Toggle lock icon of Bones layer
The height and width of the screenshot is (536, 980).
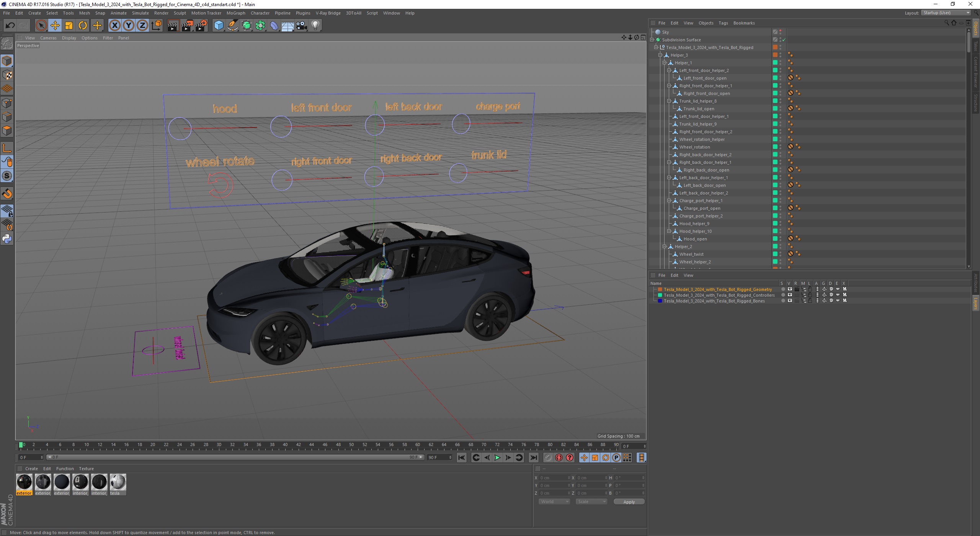tap(810, 301)
